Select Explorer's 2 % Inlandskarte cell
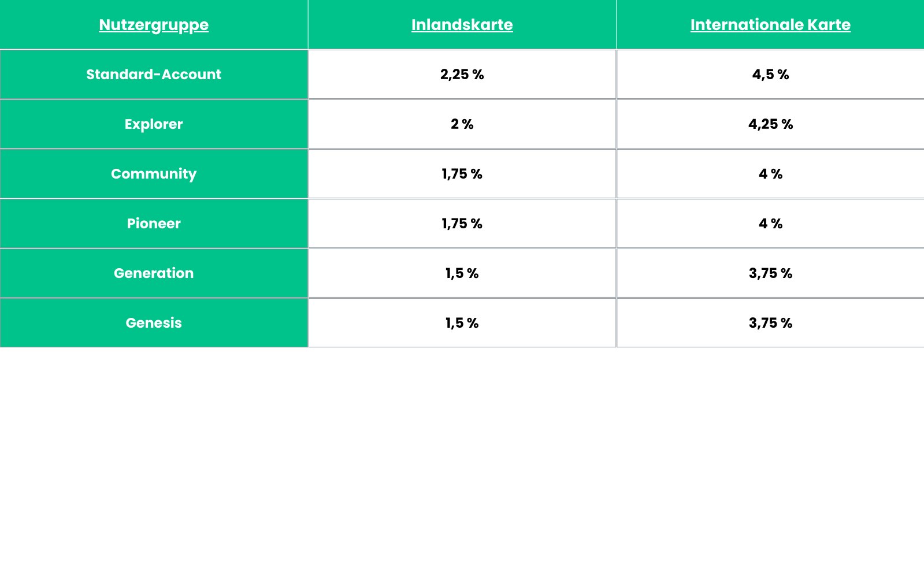 point(462,124)
